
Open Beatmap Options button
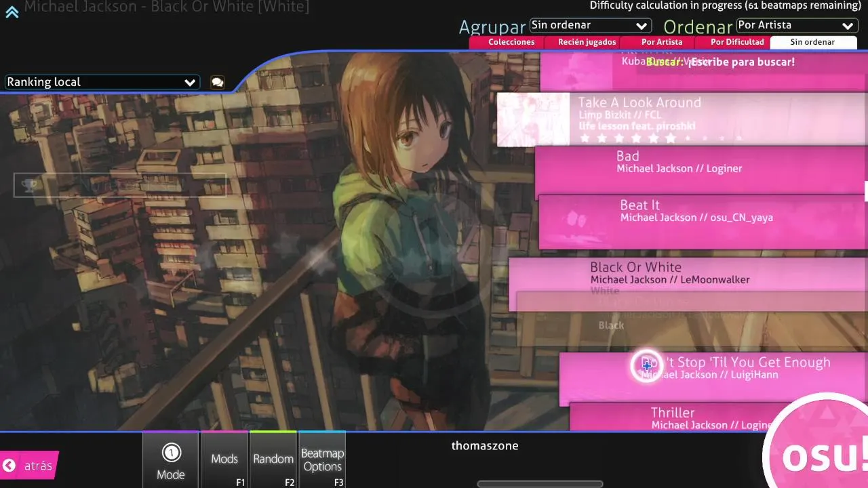(x=323, y=460)
